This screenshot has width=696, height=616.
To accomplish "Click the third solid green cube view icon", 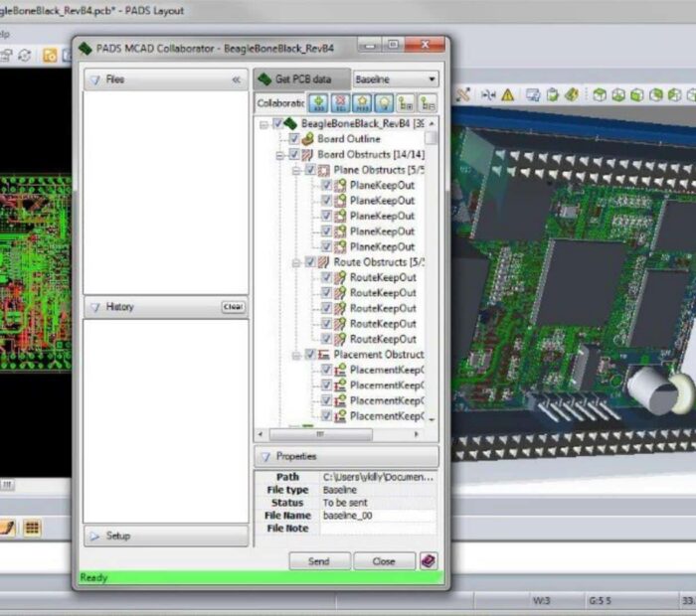I will click(637, 95).
